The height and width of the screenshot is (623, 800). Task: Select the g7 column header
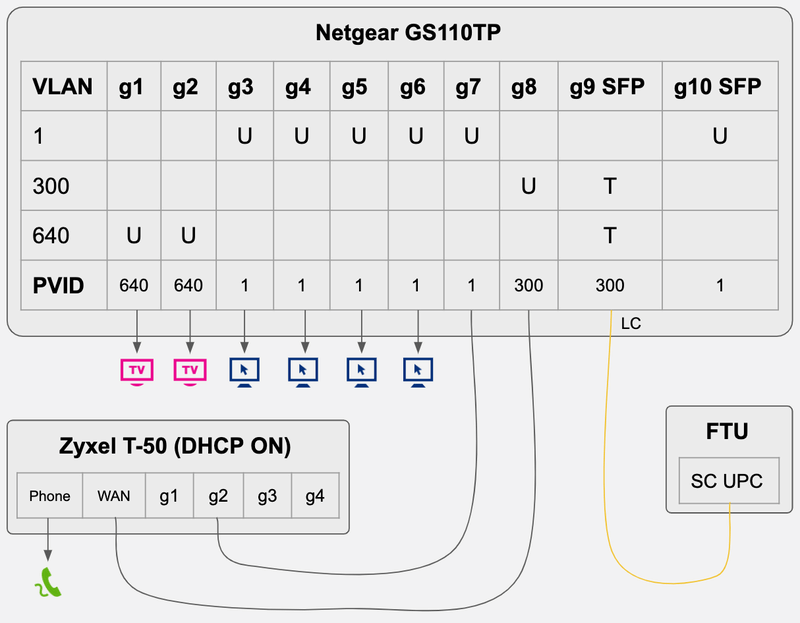(472, 86)
